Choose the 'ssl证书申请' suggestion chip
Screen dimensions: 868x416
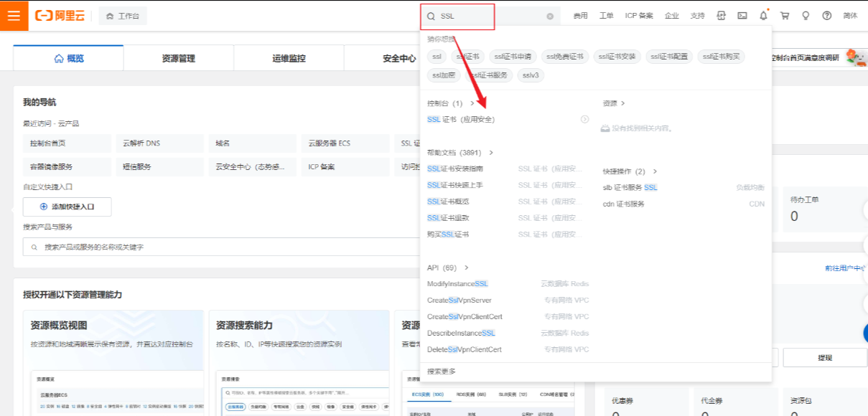point(513,56)
